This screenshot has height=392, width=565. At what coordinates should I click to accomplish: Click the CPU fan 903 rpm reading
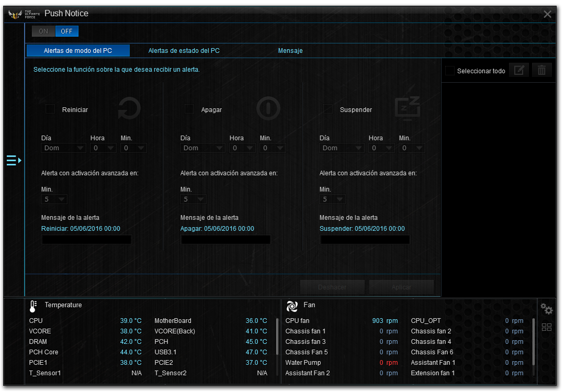click(385, 321)
